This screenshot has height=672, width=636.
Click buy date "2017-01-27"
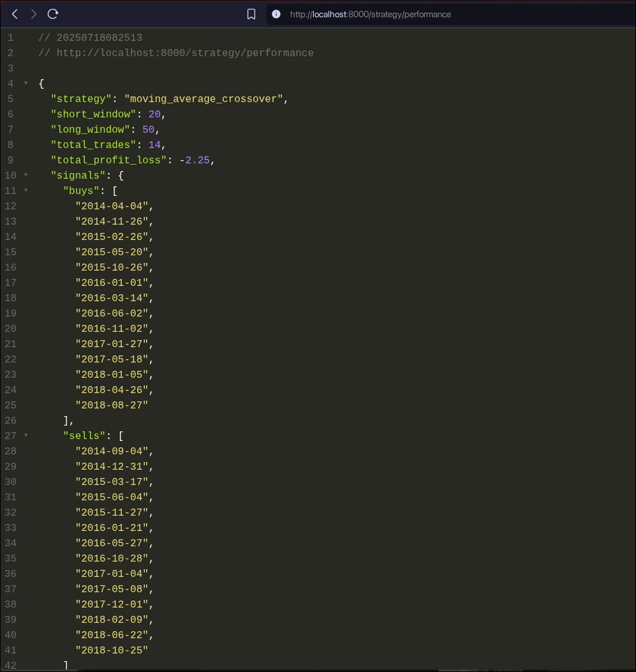[x=112, y=344]
